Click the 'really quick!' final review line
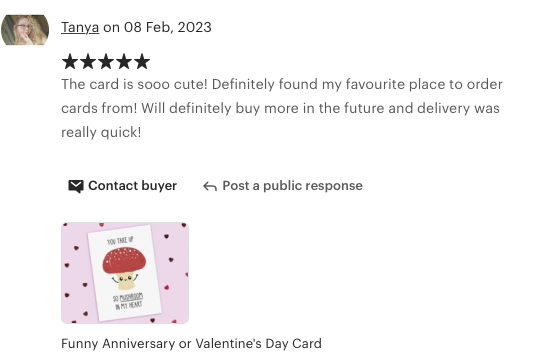 click(x=101, y=133)
